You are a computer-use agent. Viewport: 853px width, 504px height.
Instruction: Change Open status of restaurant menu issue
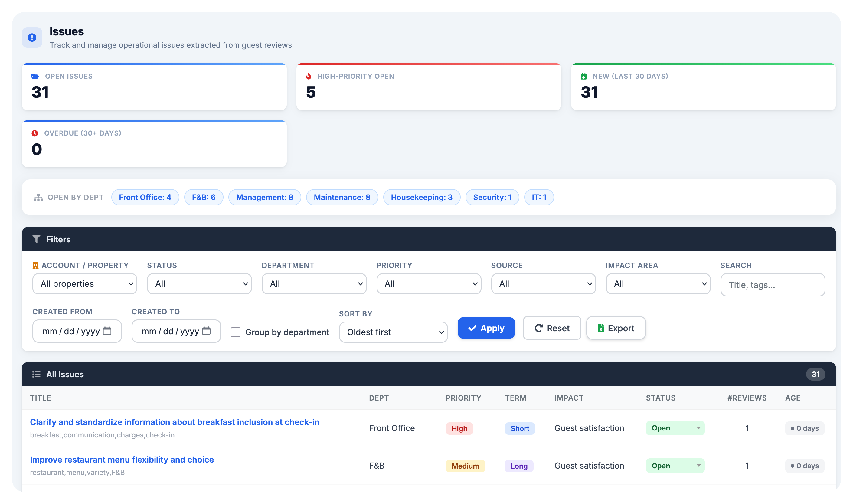tap(675, 466)
